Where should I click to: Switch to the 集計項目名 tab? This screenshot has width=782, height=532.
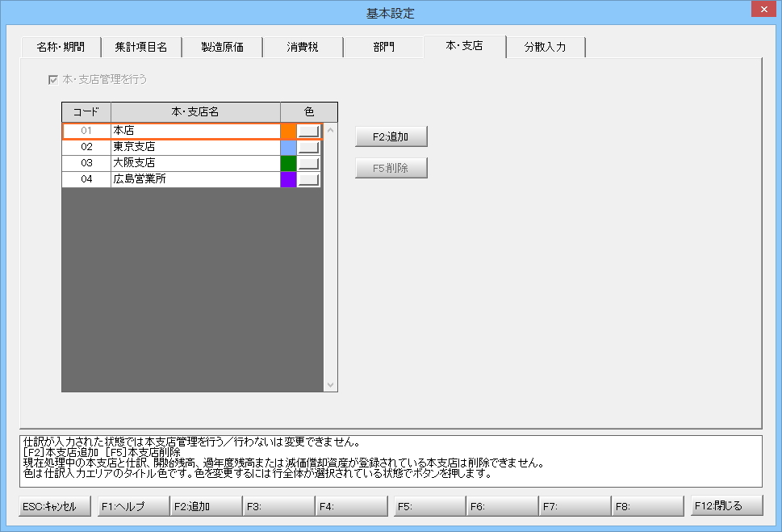click(141, 47)
